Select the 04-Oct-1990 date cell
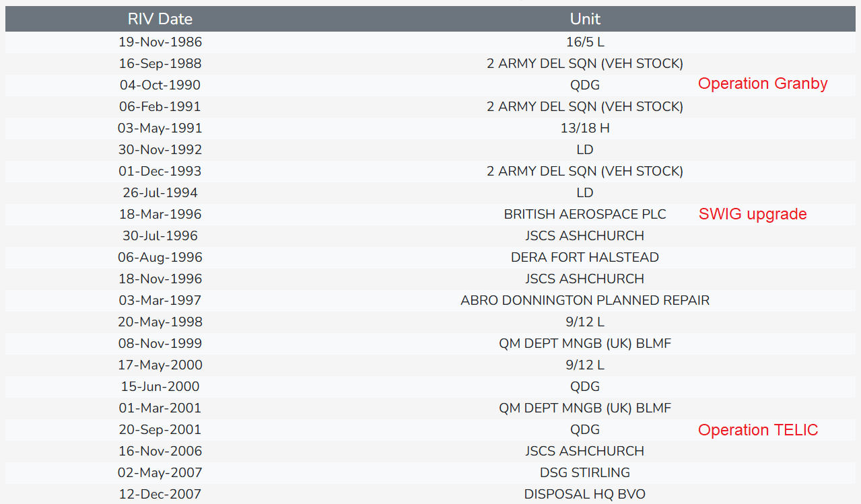861x504 pixels. 160,85
